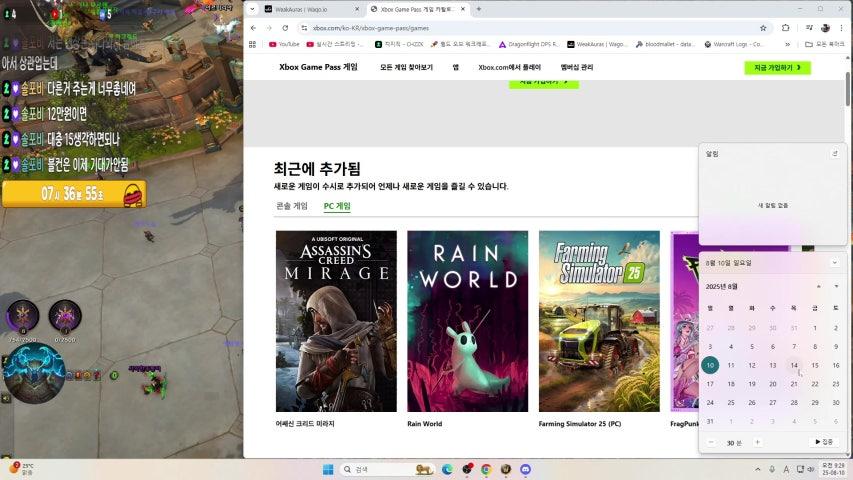Click the microphone tray icon

[772, 469]
